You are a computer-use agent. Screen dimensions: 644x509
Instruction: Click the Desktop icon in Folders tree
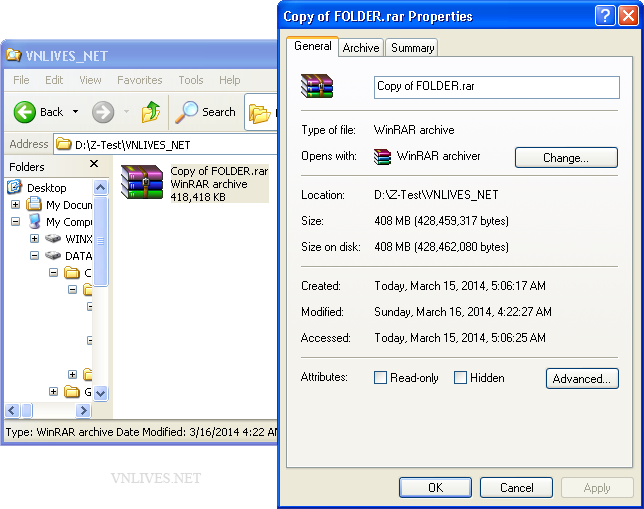pos(15,187)
